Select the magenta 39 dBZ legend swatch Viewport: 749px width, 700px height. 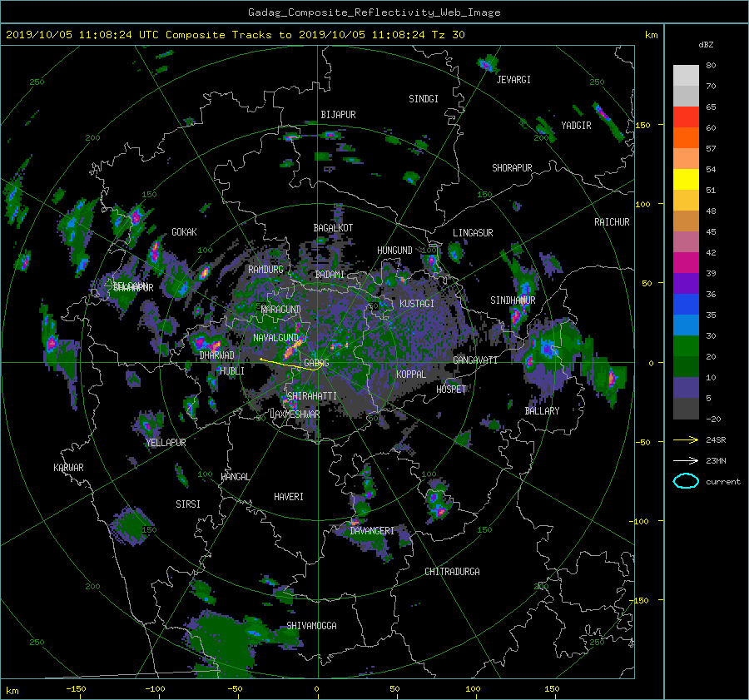pyautogui.click(x=686, y=263)
